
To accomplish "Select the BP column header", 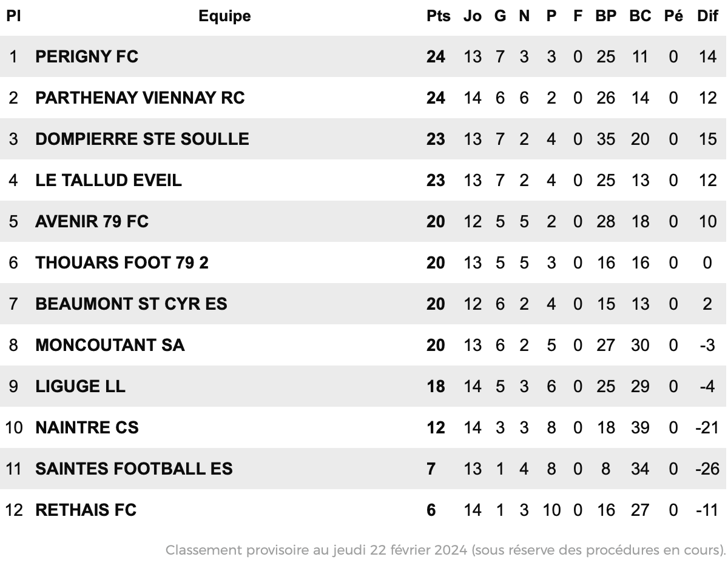I will [605, 16].
